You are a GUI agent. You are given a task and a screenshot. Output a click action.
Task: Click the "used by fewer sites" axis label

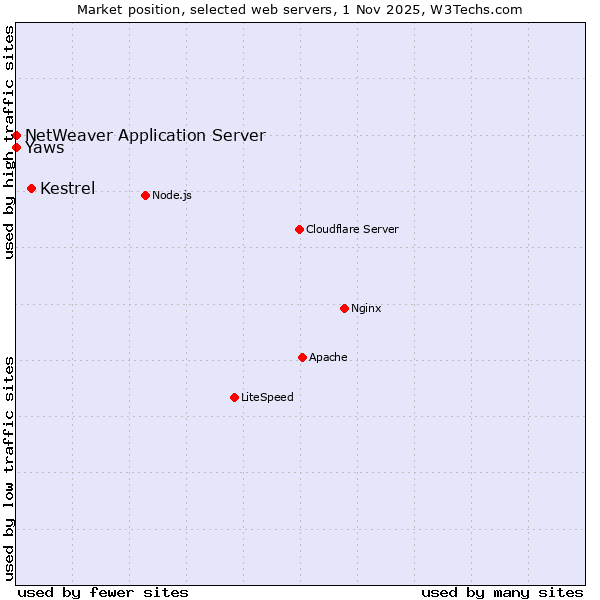(x=103, y=592)
